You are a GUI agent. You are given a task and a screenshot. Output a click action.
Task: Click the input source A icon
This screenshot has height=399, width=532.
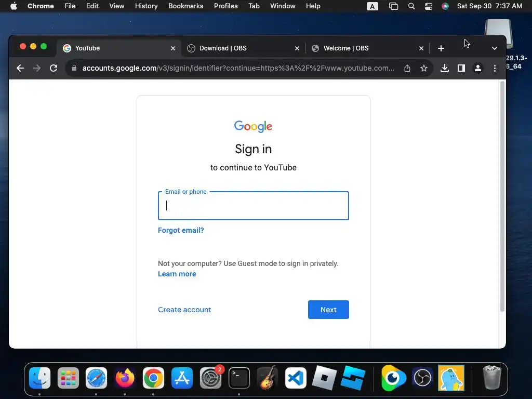pos(372,6)
